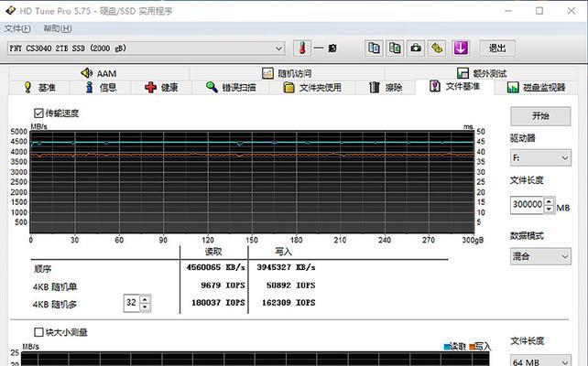
Task: Decrease the queue depth 32 stepper
Action: (145, 307)
